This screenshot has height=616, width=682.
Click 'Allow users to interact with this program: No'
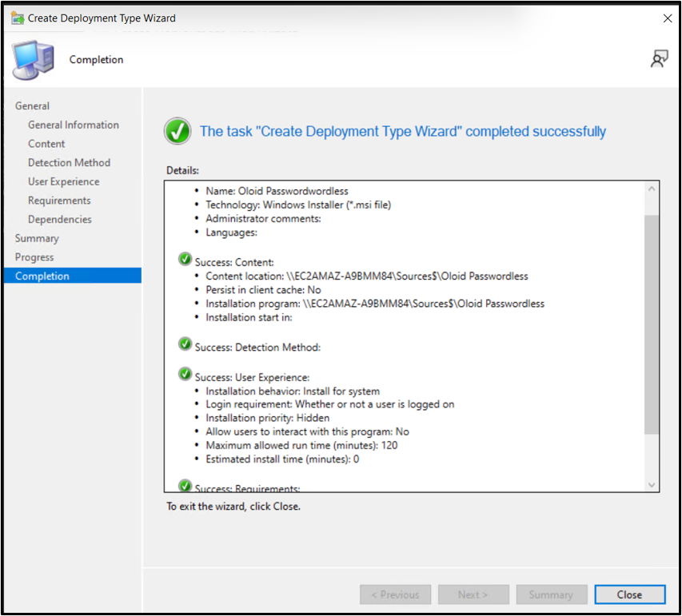click(x=308, y=431)
